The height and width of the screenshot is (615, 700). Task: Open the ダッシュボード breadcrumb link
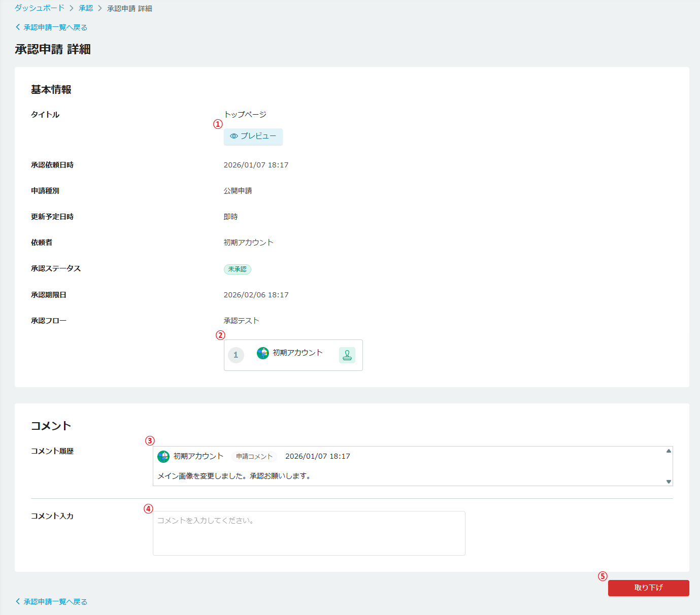click(40, 8)
